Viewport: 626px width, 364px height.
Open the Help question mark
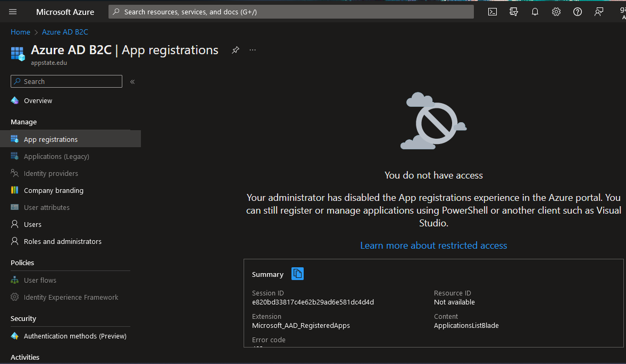pyautogui.click(x=577, y=12)
